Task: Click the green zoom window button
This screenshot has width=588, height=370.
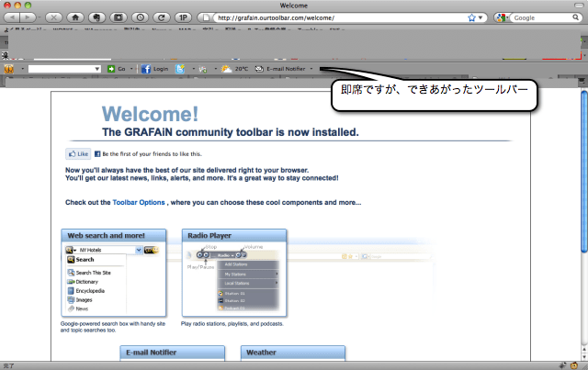Action: click(x=28, y=6)
